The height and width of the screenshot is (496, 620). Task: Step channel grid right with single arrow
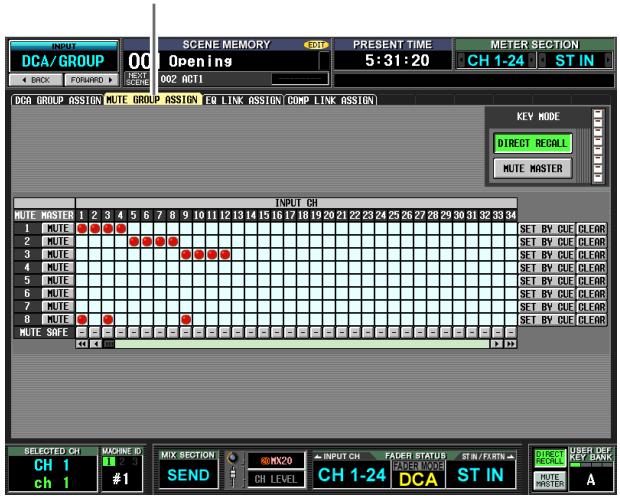click(x=497, y=344)
